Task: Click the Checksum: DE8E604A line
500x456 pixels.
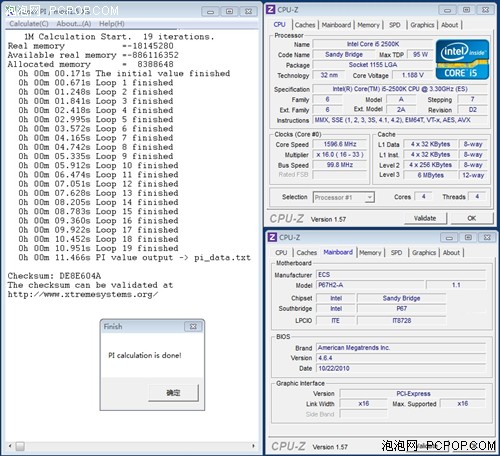Action: tap(54, 276)
